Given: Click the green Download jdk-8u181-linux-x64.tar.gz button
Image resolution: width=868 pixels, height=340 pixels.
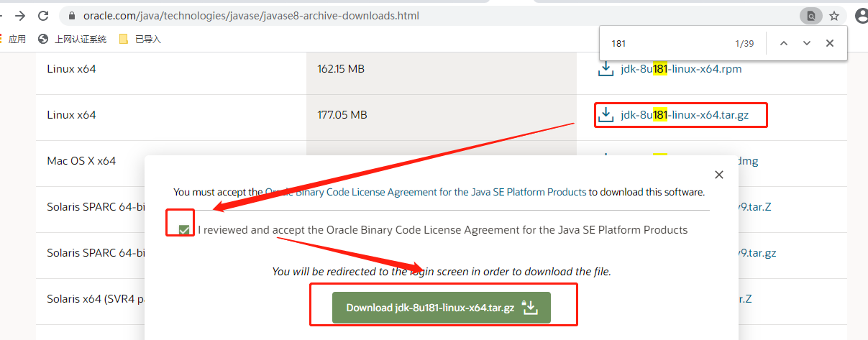Looking at the screenshot, I should 441,307.
